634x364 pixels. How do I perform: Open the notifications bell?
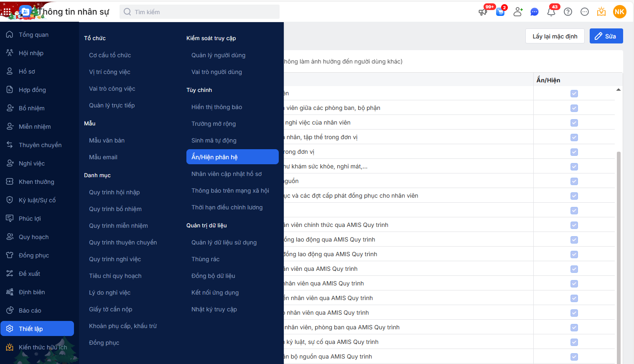click(x=551, y=12)
